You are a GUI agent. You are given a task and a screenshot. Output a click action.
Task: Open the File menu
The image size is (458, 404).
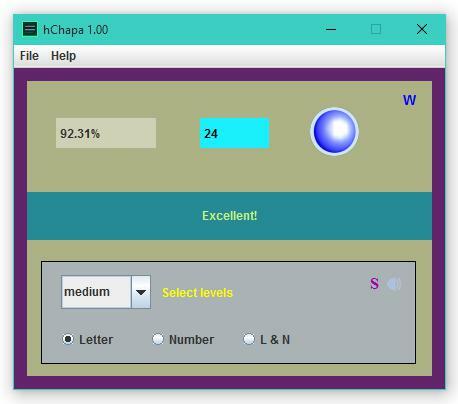tap(29, 56)
